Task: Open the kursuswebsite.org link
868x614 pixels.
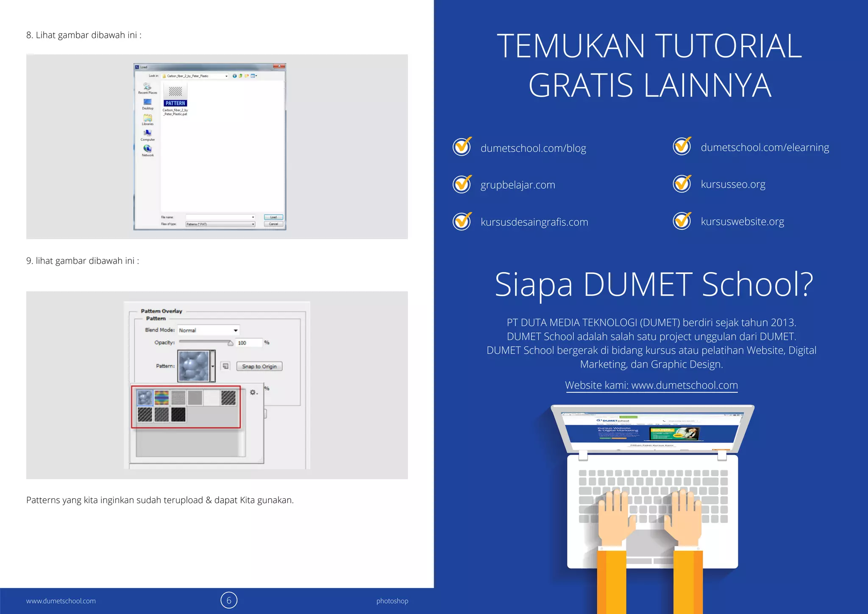Action: pyautogui.click(x=742, y=221)
